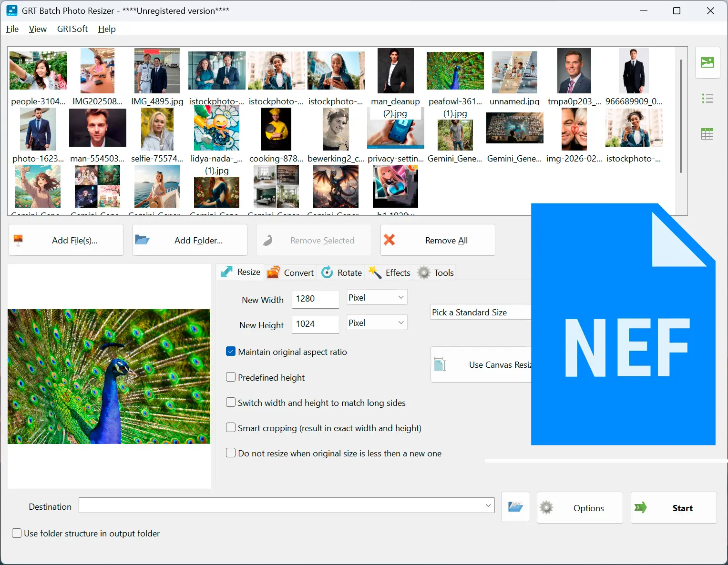Switch to the Rotate tab
This screenshot has height=565, width=728.
[342, 272]
